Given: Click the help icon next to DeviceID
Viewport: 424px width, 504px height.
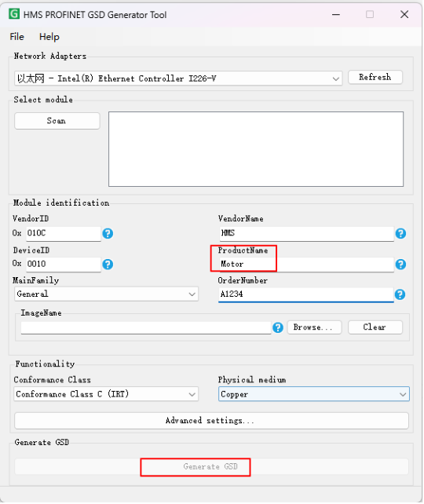Looking at the screenshot, I should coord(108,265).
